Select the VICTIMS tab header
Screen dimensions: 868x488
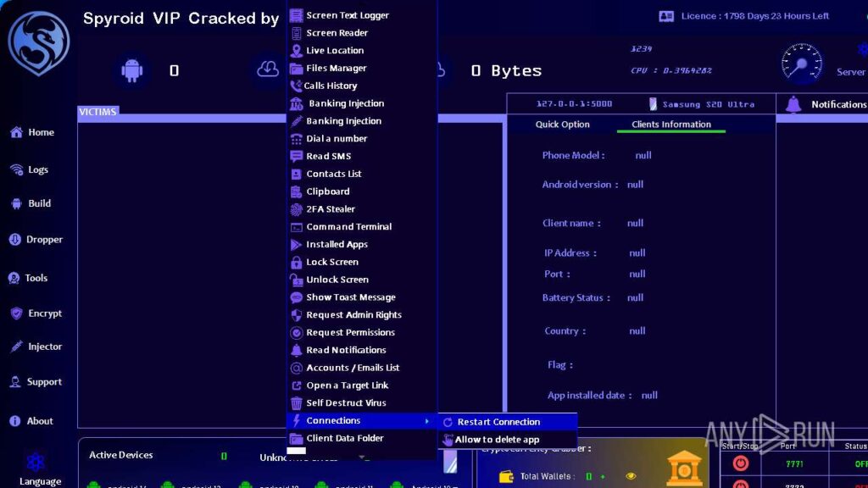click(x=98, y=112)
